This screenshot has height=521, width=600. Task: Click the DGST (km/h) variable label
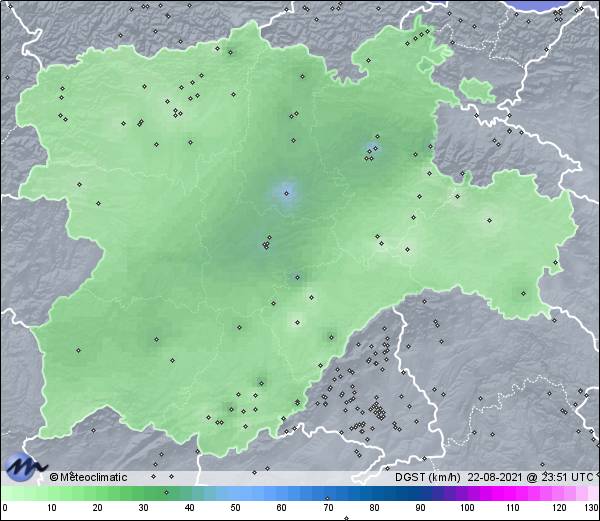coord(427,477)
